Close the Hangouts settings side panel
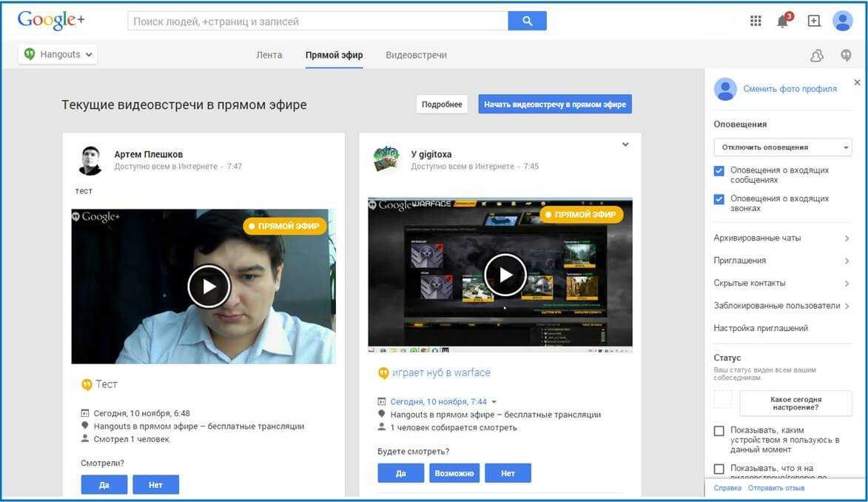Screen dimensions: 868x502 point(857,82)
